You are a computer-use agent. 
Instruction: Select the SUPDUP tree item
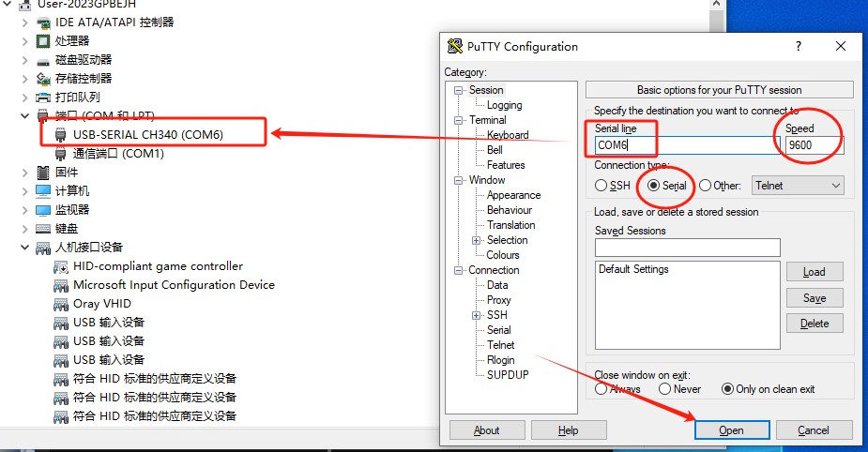[508, 375]
